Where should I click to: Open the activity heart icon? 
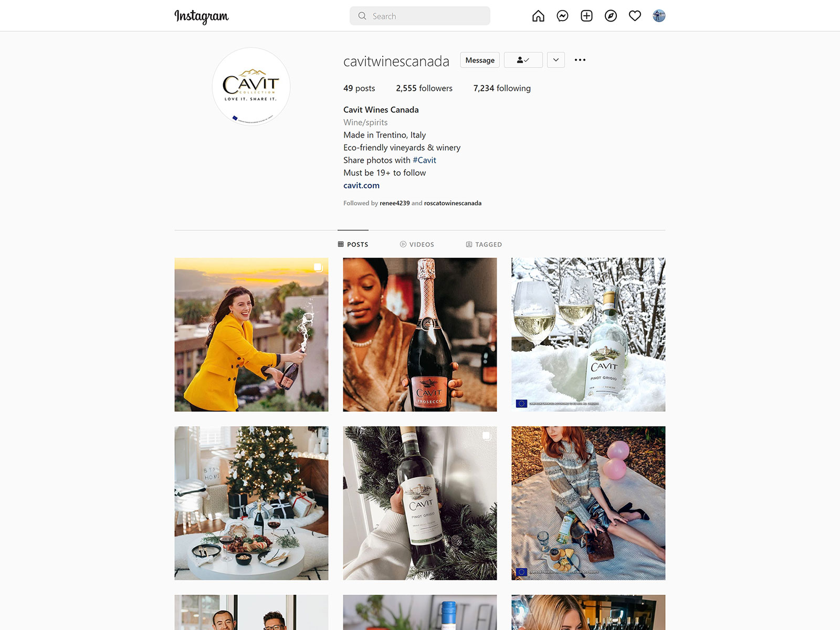coord(635,16)
